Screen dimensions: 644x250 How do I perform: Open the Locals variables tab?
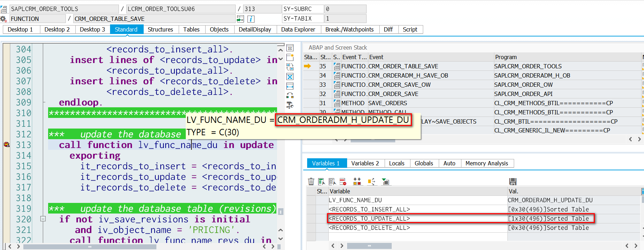click(397, 163)
